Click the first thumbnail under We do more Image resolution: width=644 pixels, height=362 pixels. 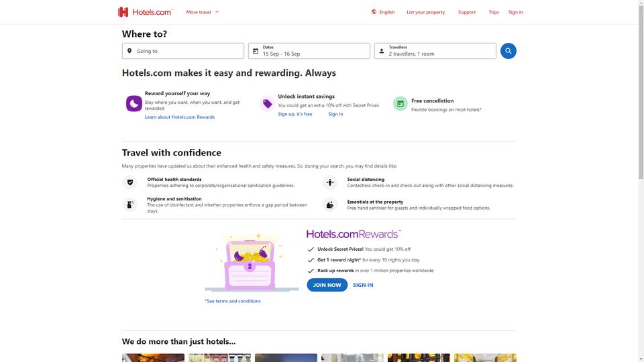(x=153, y=357)
